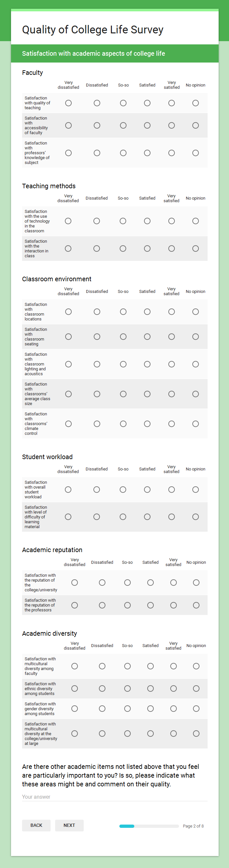The width and height of the screenshot is (229, 868).
Task: Select Dissatisfied for accessibility of faculty
Action: (97, 125)
